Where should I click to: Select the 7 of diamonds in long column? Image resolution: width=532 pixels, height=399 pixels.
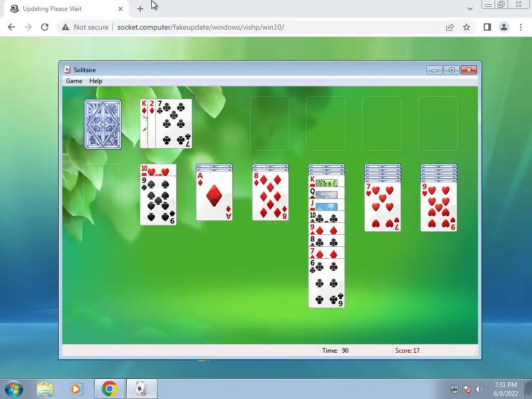tap(326, 253)
